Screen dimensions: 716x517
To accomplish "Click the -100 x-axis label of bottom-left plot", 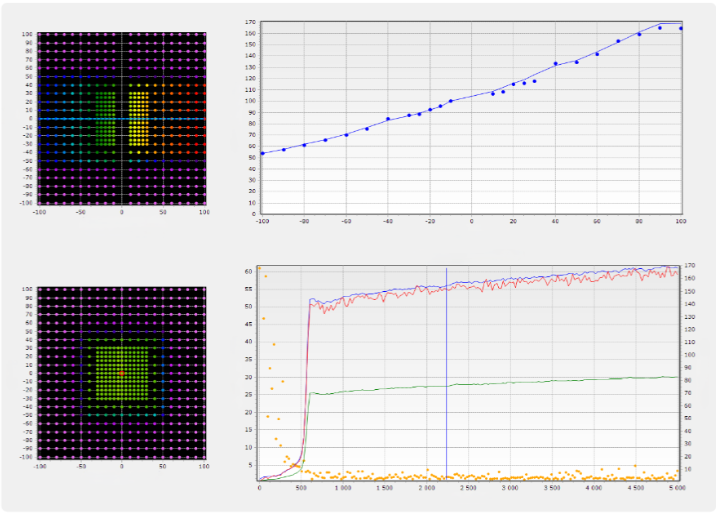I will pos(40,466).
